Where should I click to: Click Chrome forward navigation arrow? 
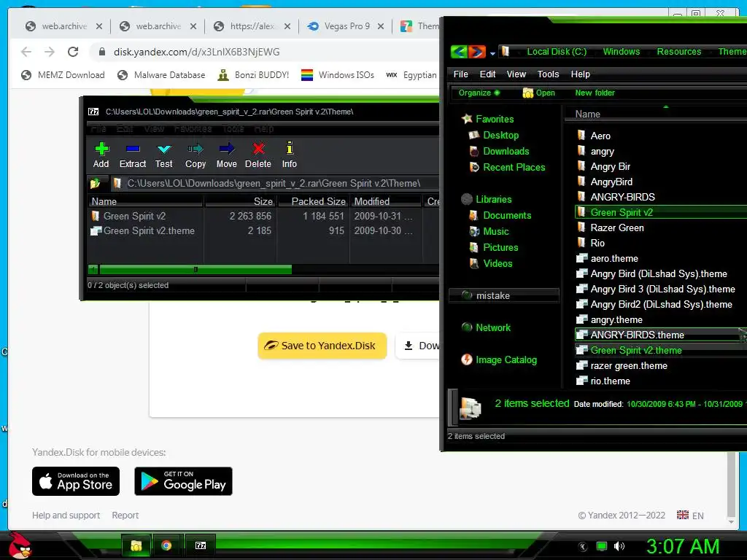pyautogui.click(x=50, y=52)
